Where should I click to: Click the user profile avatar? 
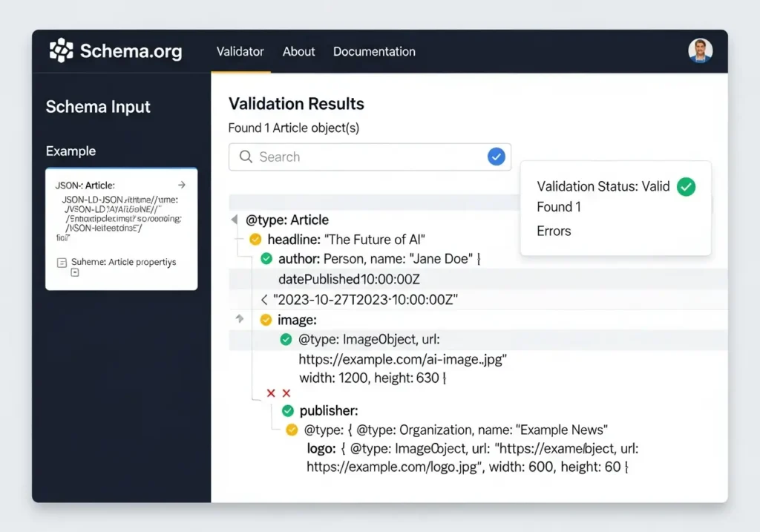click(x=699, y=51)
